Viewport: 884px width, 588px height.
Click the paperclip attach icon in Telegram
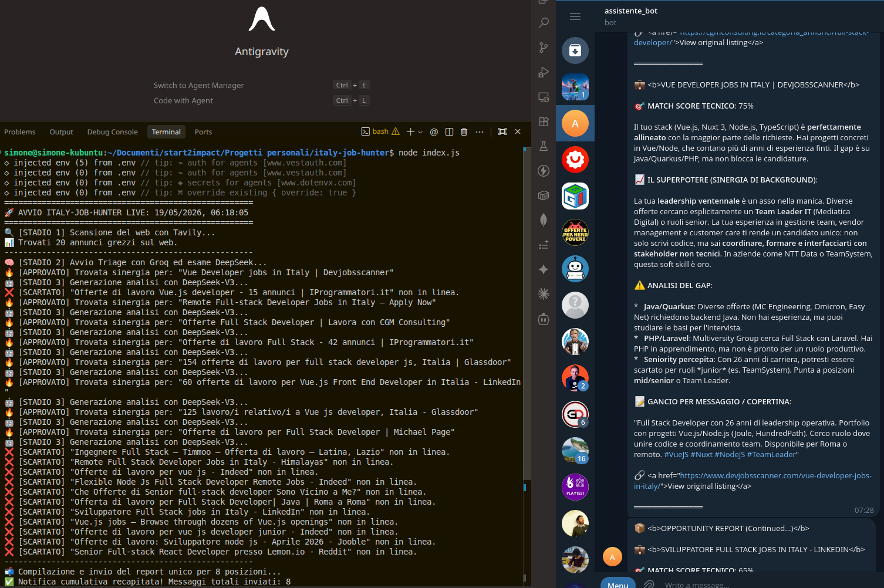coord(649,584)
